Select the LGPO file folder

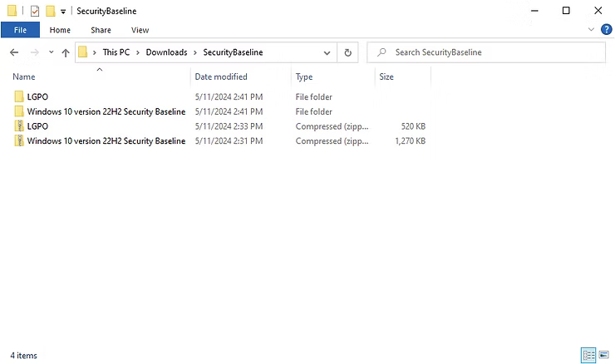coord(37,97)
